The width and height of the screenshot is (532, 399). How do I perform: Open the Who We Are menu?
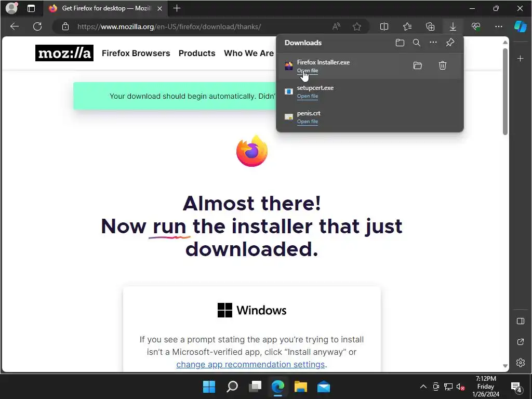coord(249,54)
